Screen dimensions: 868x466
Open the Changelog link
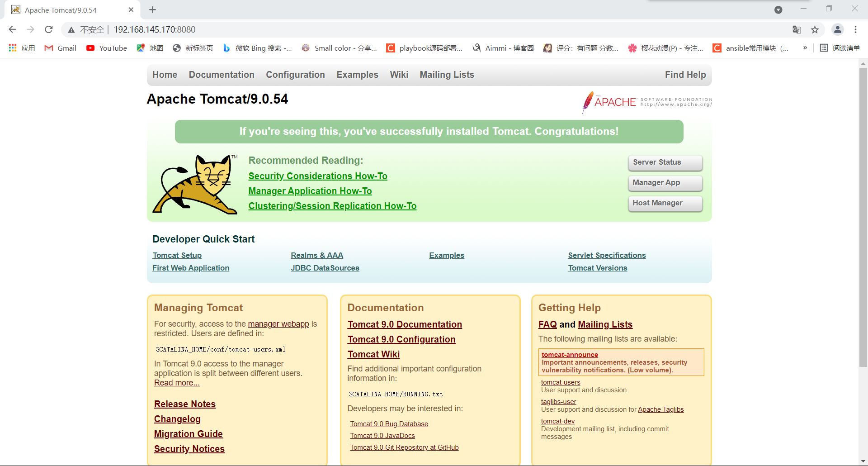[177, 419]
